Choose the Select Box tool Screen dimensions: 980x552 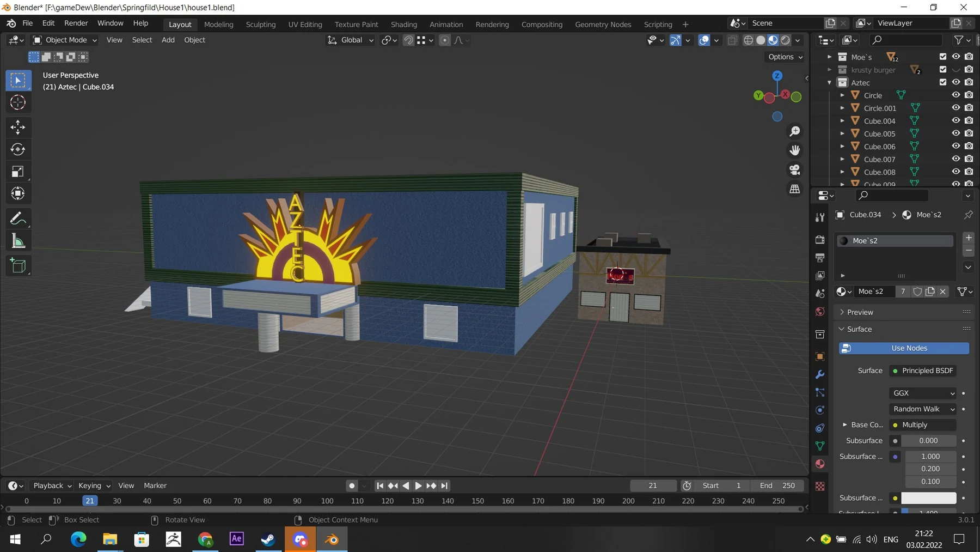pyautogui.click(x=18, y=81)
